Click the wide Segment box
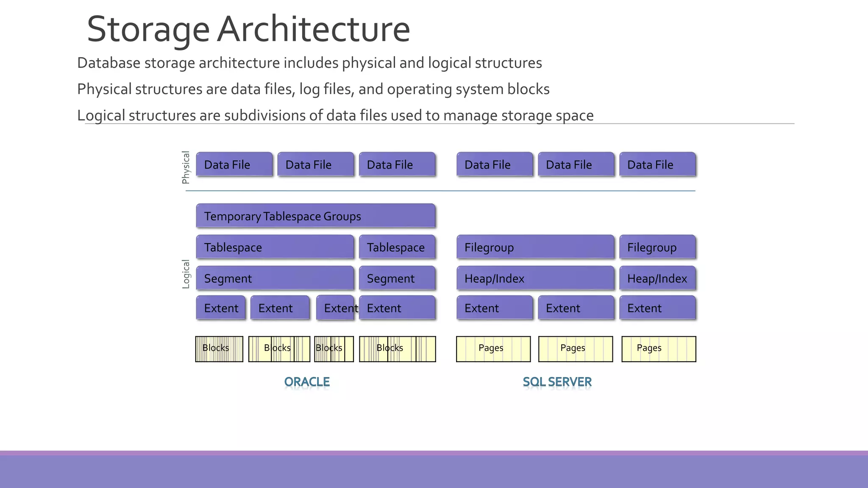 [275, 278]
